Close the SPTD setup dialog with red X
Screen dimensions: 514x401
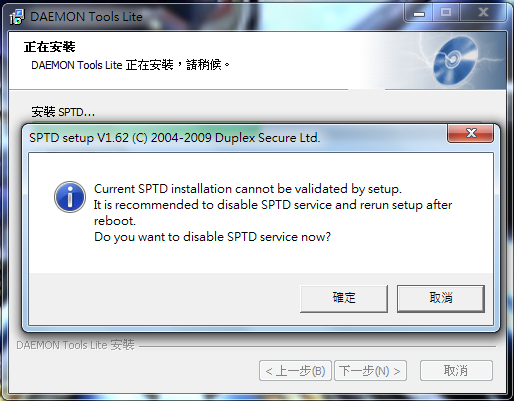pos(470,133)
